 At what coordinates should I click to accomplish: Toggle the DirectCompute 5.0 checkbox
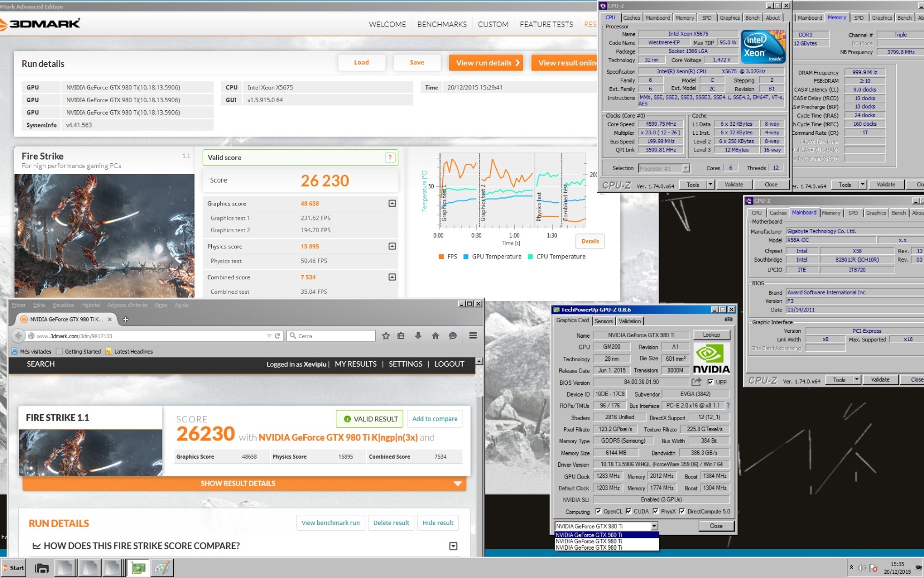click(682, 511)
